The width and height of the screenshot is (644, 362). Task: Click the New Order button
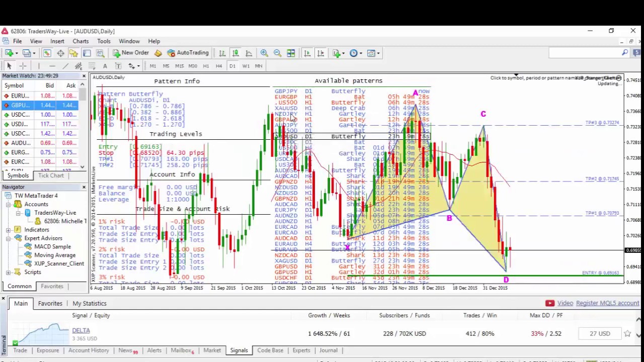tap(131, 53)
